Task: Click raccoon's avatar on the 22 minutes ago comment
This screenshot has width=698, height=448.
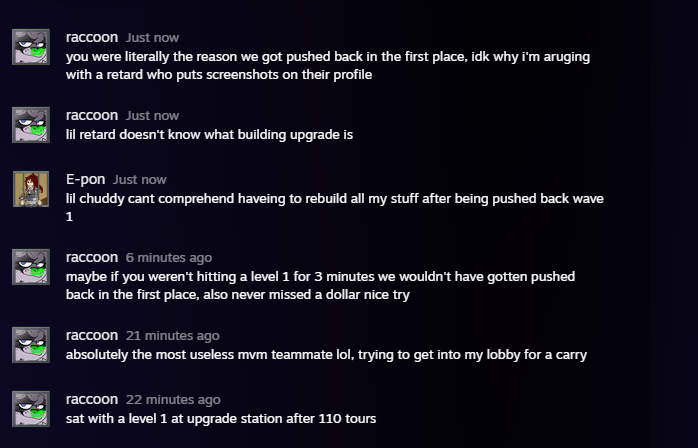Action: (x=30, y=409)
